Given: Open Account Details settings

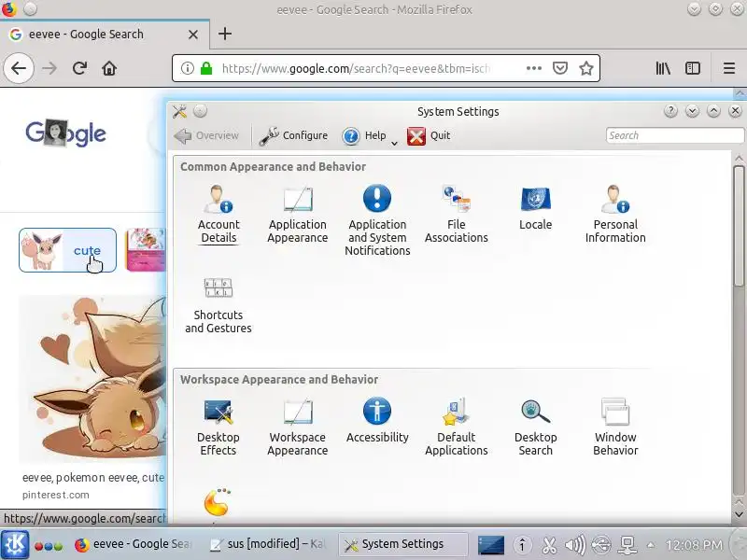Looking at the screenshot, I should (218, 215).
